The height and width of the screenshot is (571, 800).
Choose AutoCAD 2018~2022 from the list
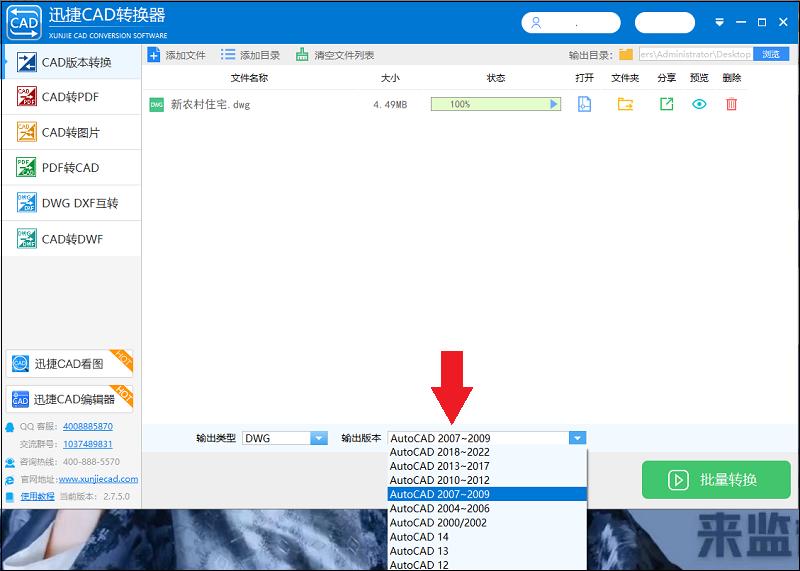pyautogui.click(x=487, y=452)
